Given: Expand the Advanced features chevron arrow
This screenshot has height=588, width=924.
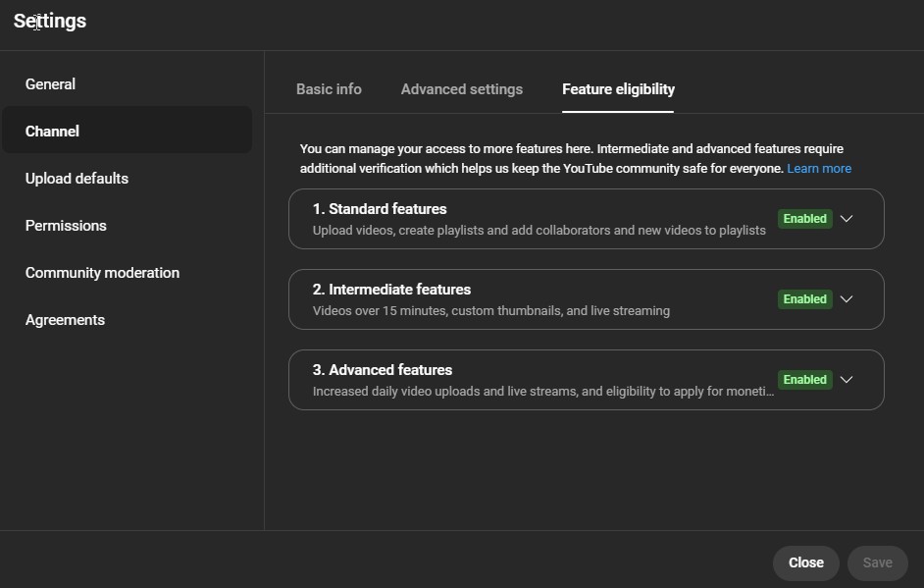Looking at the screenshot, I should pos(847,380).
